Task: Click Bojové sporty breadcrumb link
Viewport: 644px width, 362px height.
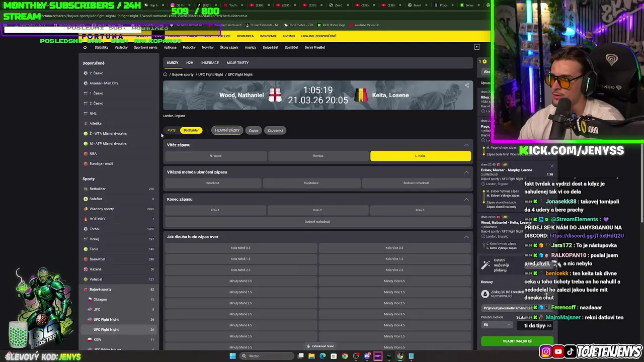Action: coord(183,74)
